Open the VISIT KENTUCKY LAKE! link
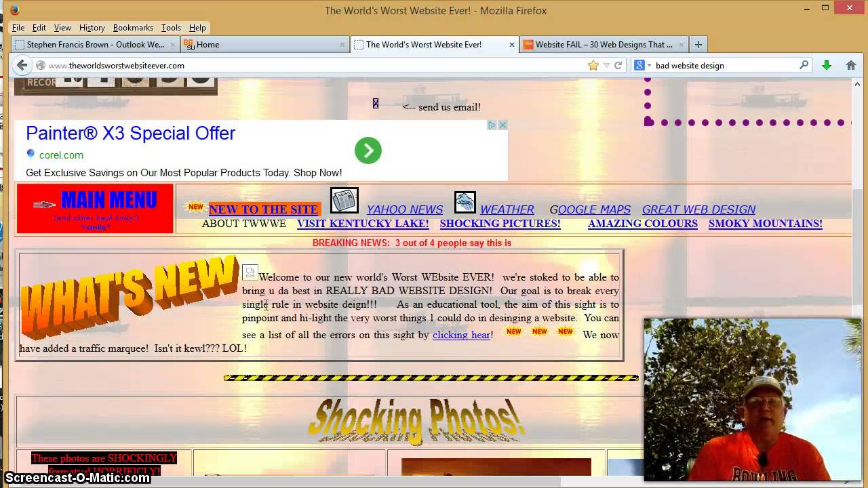Viewport: 868px width, 488px height. pos(363,224)
